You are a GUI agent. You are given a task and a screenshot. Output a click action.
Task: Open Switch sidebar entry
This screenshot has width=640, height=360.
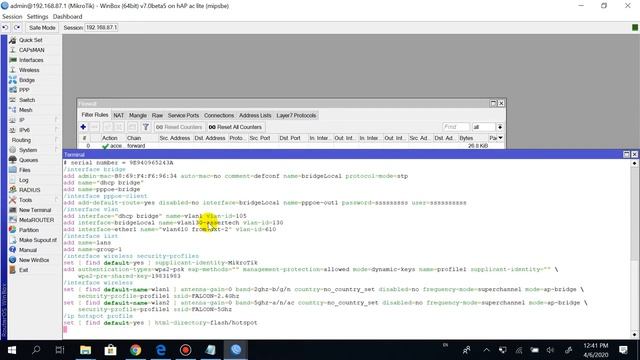tap(27, 100)
